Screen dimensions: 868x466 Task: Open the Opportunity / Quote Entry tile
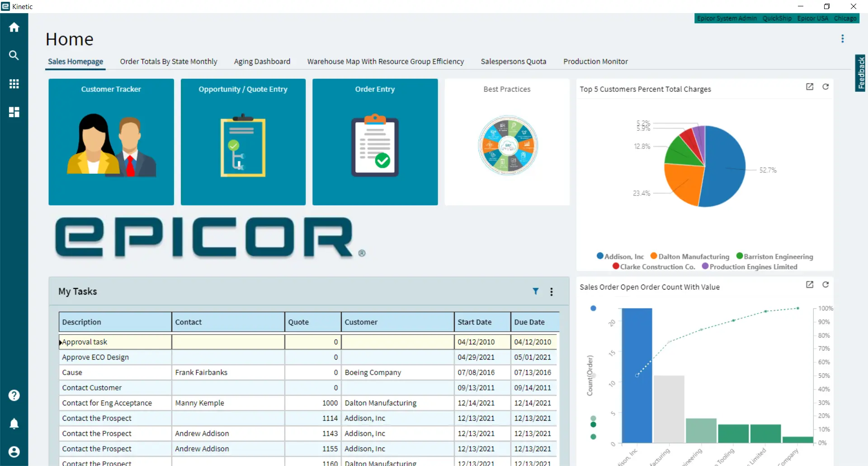[x=243, y=142]
